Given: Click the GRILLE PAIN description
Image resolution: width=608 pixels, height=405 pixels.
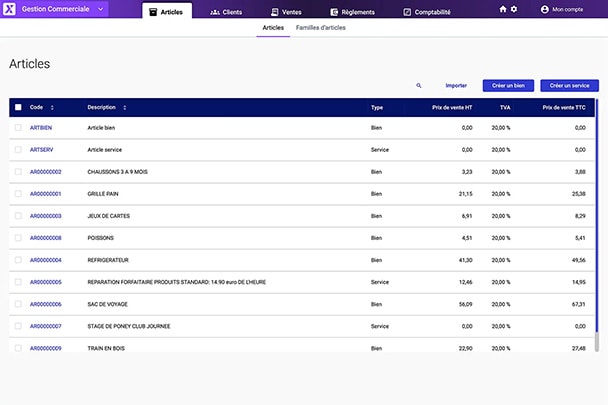Looking at the screenshot, I should [x=103, y=194].
